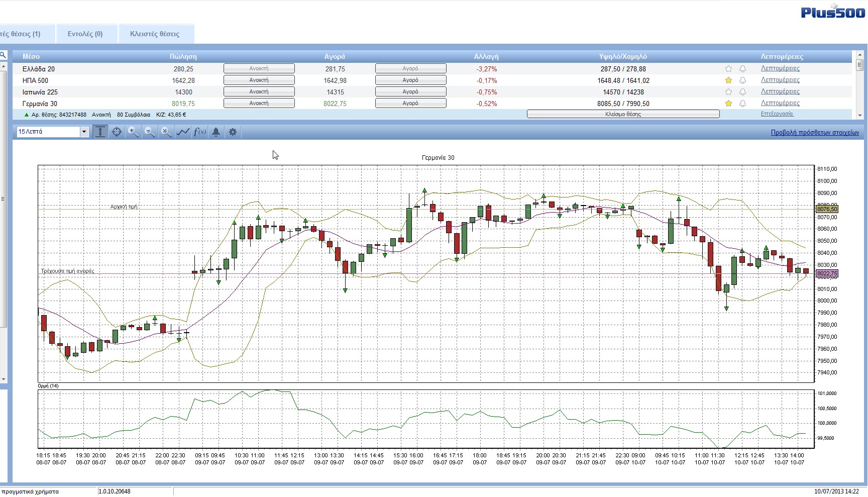Sort by the Πώληση column header

pyautogui.click(x=183, y=56)
